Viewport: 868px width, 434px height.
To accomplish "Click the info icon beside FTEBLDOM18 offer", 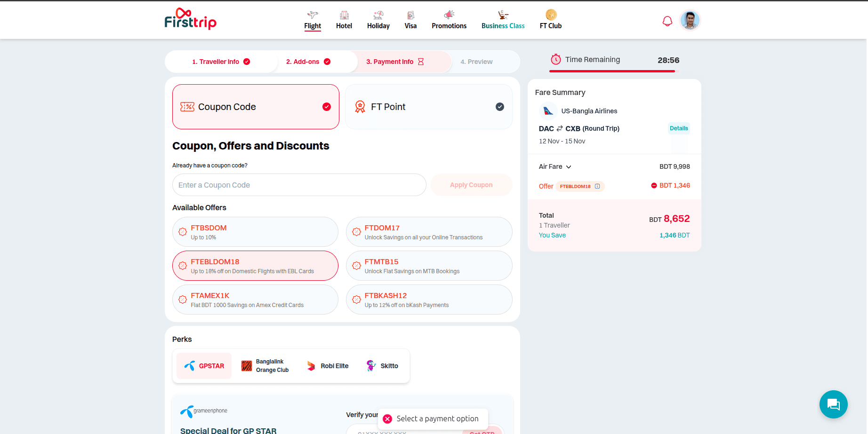I will (x=597, y=186).
